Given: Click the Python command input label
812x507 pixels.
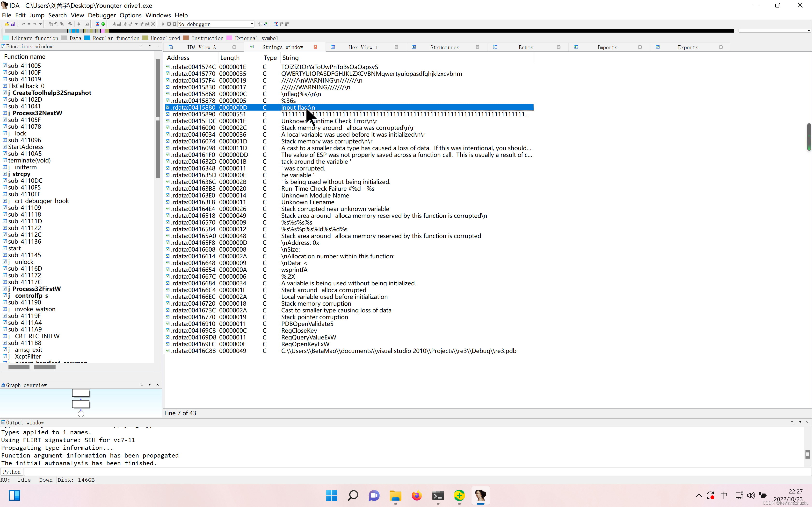Looking at the screenshot, I should pos(12,472).
